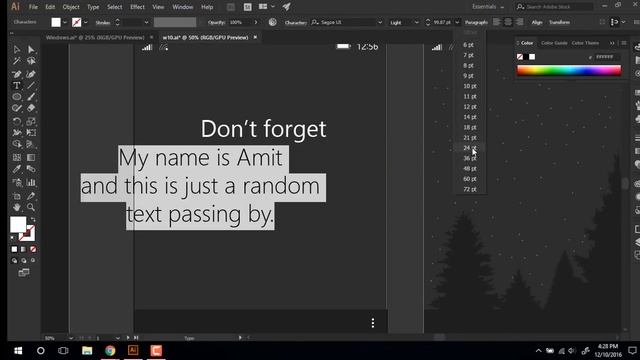The image size is (640, 360).
Task: Open the Recolor Artwork wheel icon
Action: (x=273, y=22)
